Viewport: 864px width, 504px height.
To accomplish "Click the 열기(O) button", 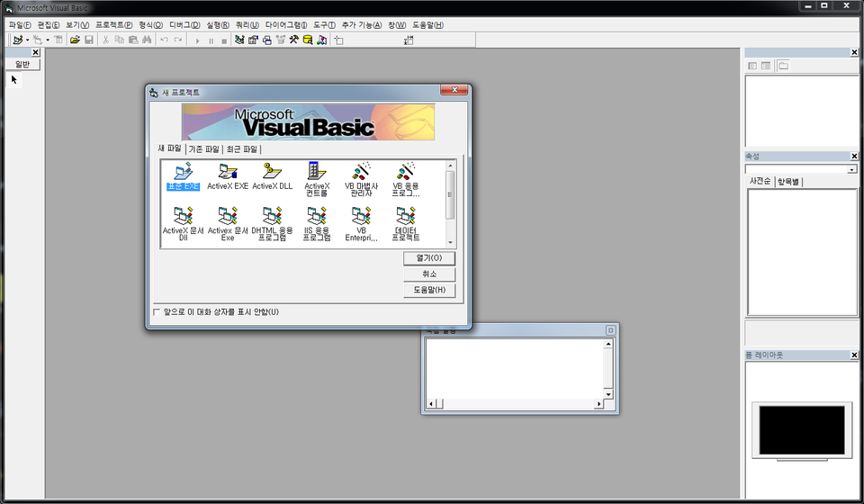I will [429, 258].
